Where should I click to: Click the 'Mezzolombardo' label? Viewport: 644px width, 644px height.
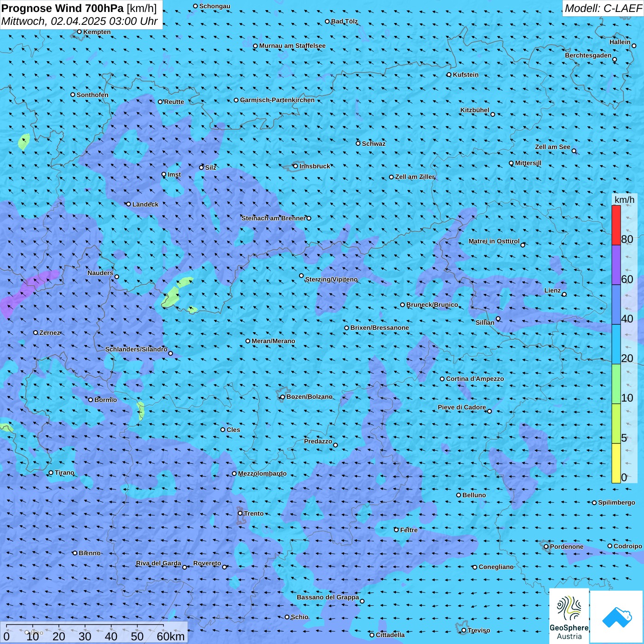point(262,473)
